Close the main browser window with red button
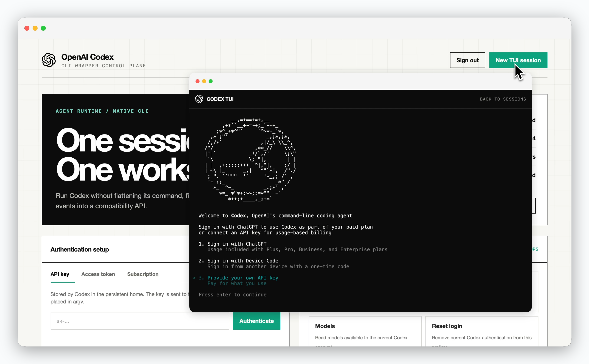Viewport: 589px width, 364px height. pyautogui.click(x=27, y=28)
